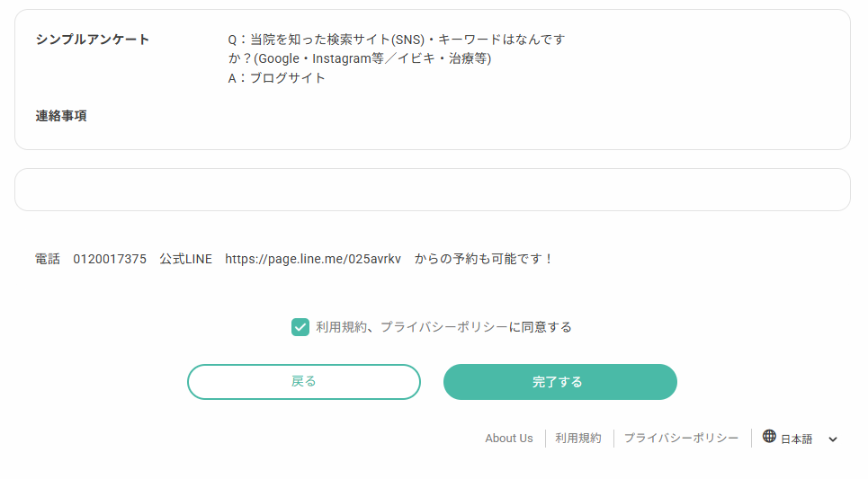Image resolution: width=868 pixels, height=479 pixels.
Task: Click the からの予約も可能です text
Action: (x=484, y=259)
